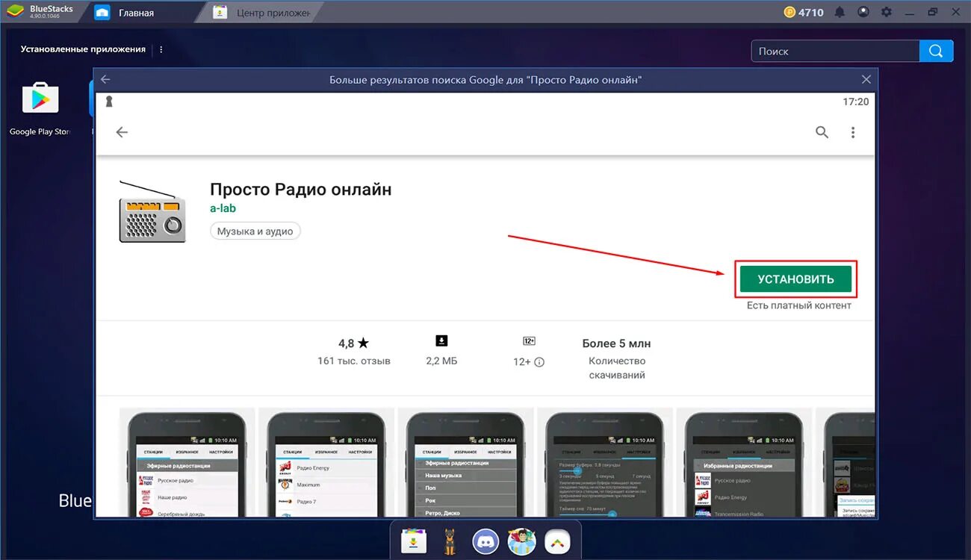This screenshot has width=971, height=560.
Task: Click the green Установить install button
Action: pyautogui.click(x=795, y=279)
